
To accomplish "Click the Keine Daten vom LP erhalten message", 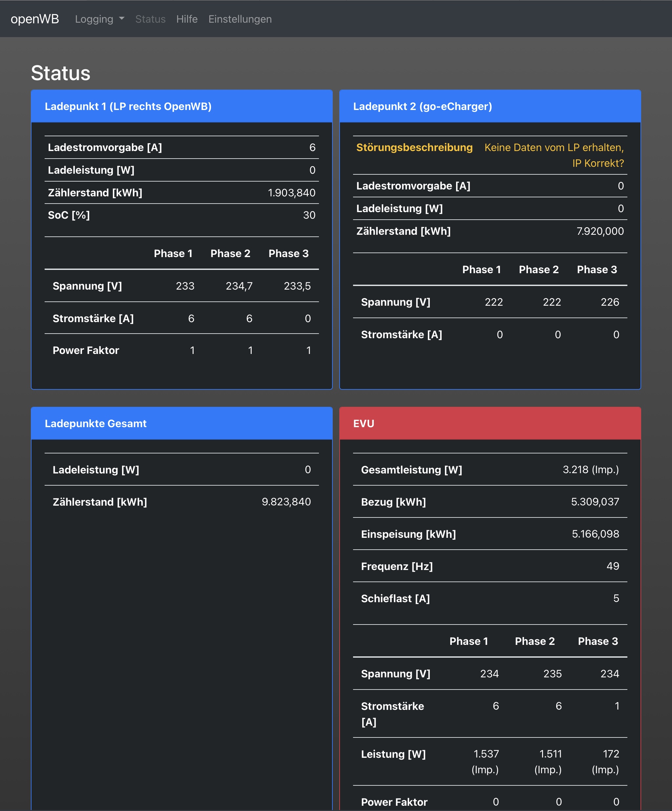I will pyautogui.click(x=554, y=155).
